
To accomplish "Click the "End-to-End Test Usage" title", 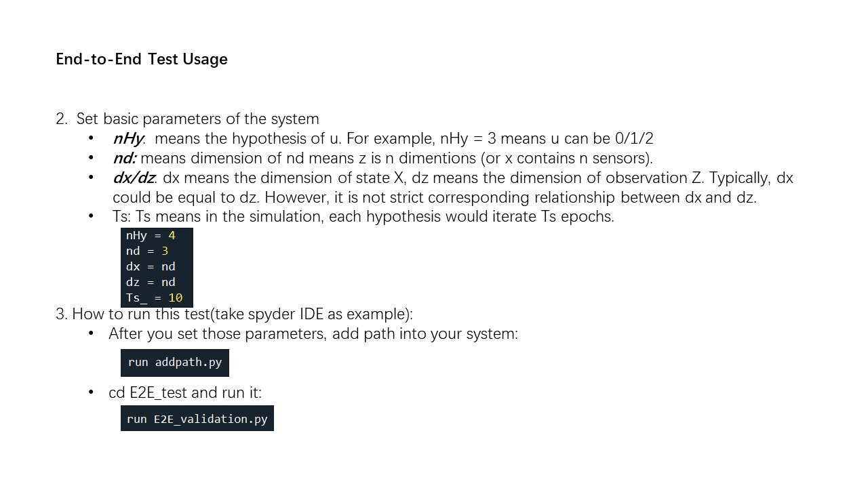I will 142,60.
